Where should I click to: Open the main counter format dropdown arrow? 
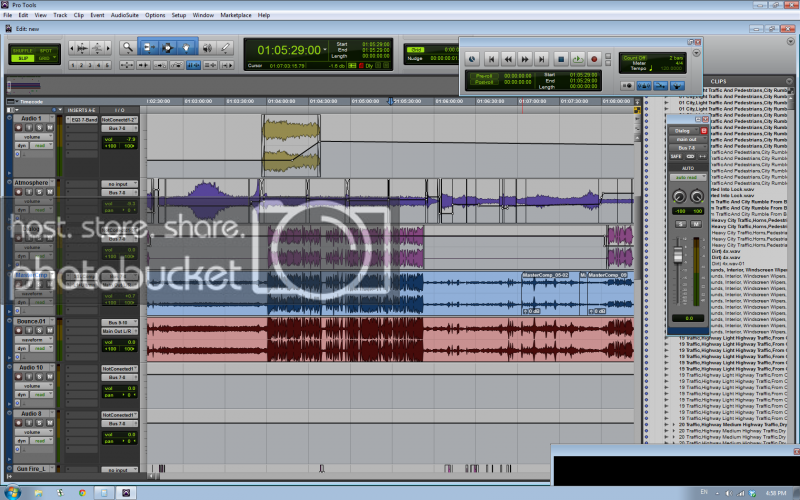tap(325, 49)
